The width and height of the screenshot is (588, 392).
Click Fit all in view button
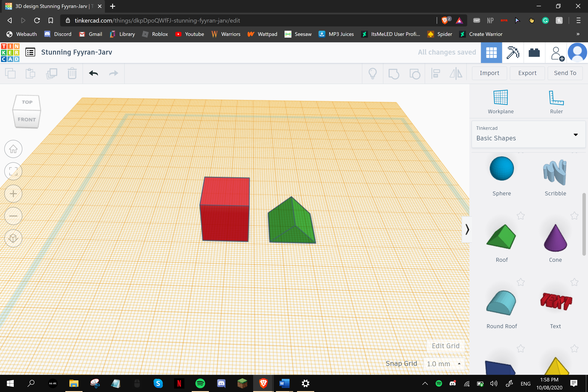click(13, 171)
